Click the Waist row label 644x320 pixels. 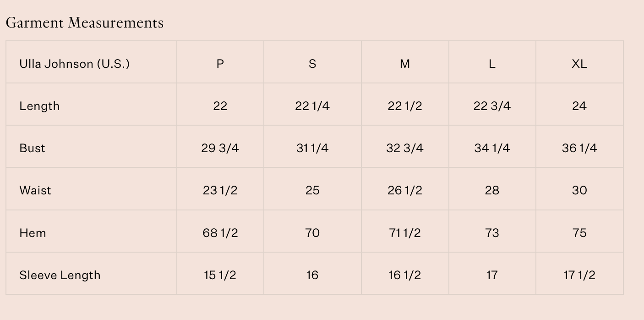coord(35,190)
